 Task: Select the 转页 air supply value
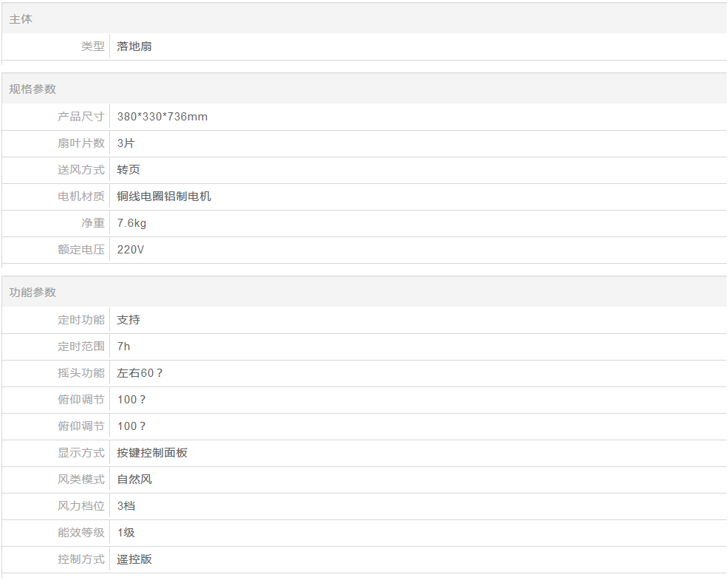pos(128,170)
